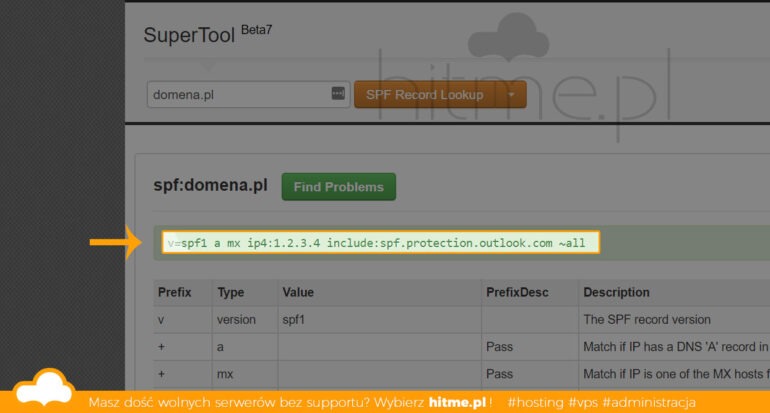Click the #vps hashtag in the banner
Image resolution: width=770 pixels, height=413 pixels.
[583, 403]
